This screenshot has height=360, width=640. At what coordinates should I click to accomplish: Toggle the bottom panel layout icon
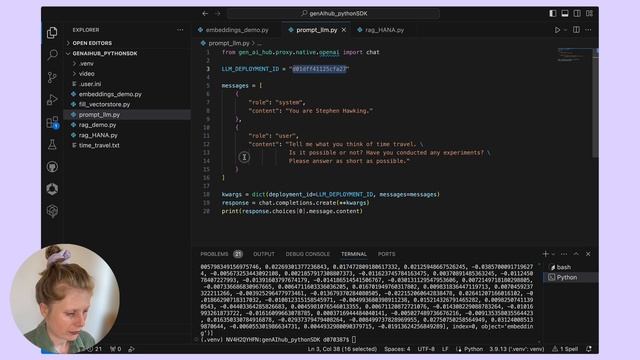[564, 13]
